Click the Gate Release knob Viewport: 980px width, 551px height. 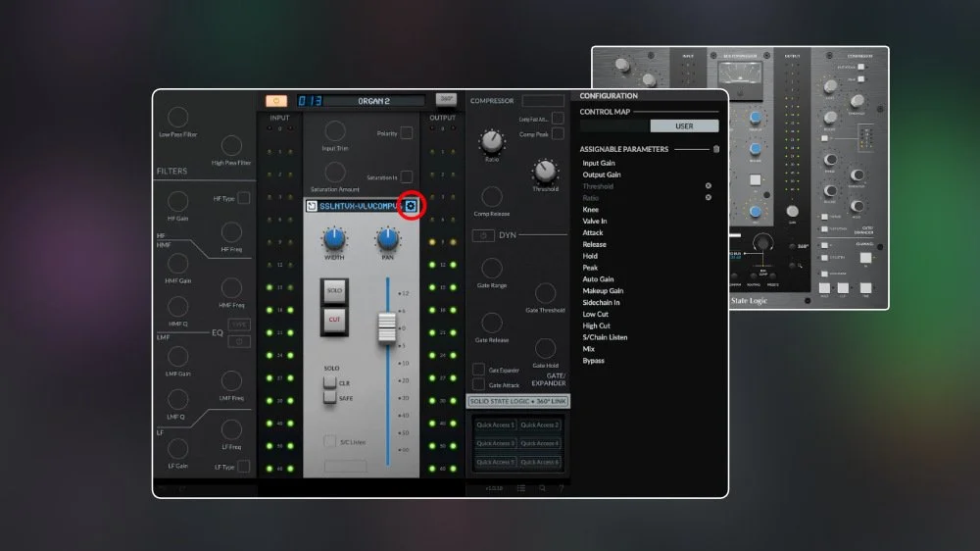click(492, 323)
